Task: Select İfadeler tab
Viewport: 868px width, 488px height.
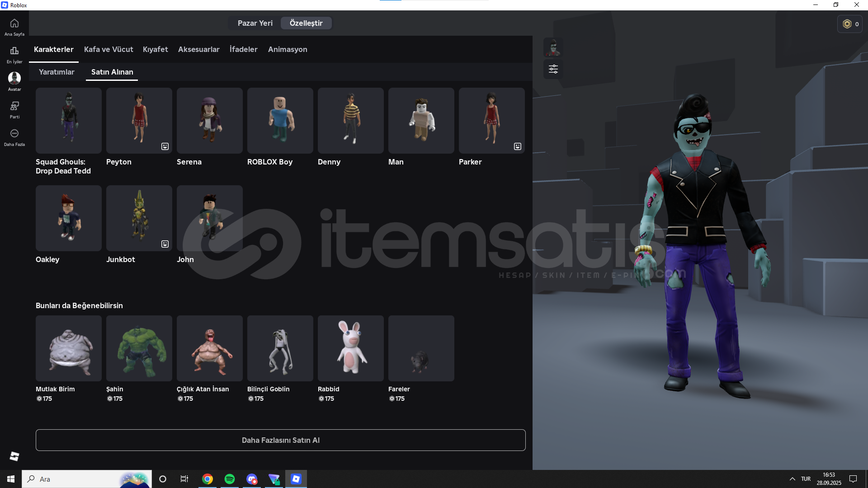Action: pyautogui.click(x=243, y=49)
